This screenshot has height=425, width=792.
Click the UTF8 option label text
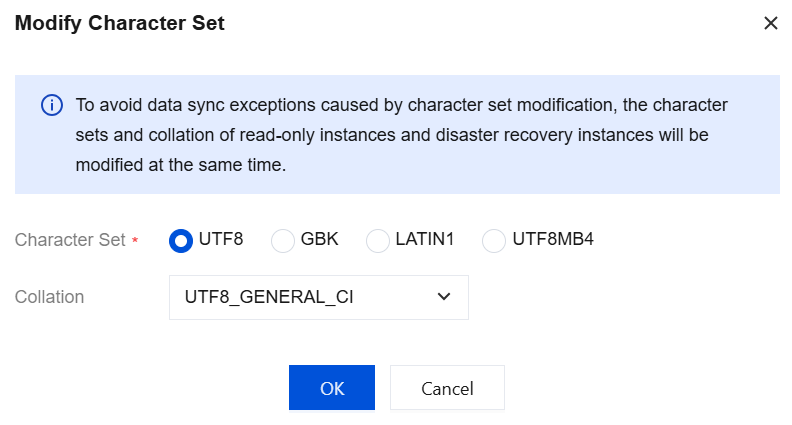pos(221,240)
